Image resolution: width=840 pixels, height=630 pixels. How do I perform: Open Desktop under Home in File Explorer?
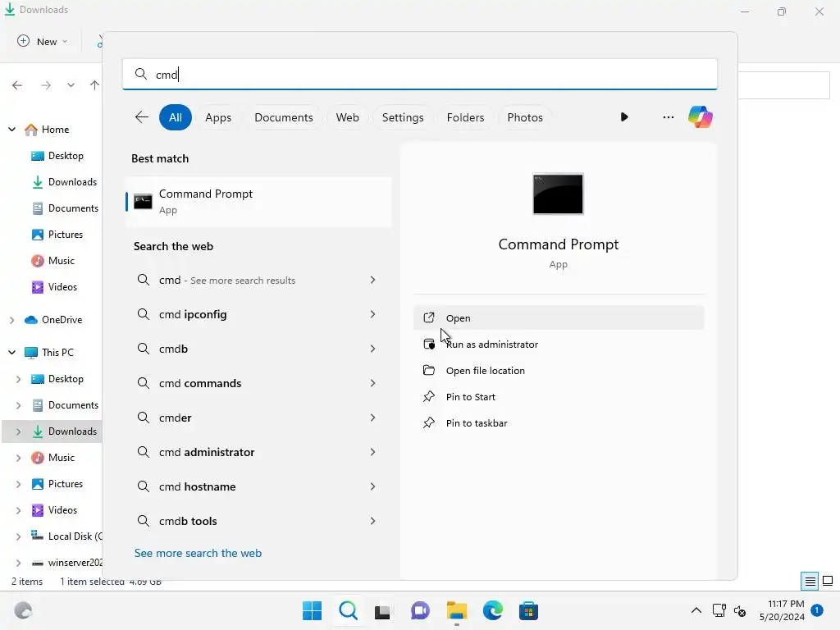(x=57, y=155)
